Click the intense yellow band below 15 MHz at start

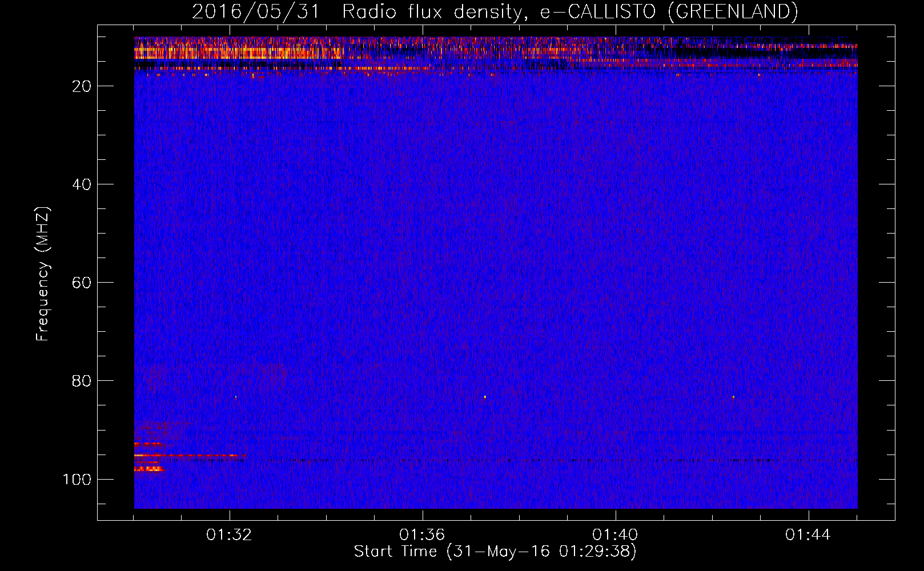(239, 53)
